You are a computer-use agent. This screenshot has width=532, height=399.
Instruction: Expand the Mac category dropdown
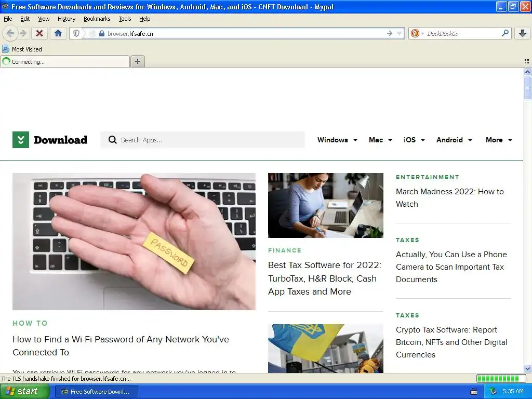pos(380,140)
